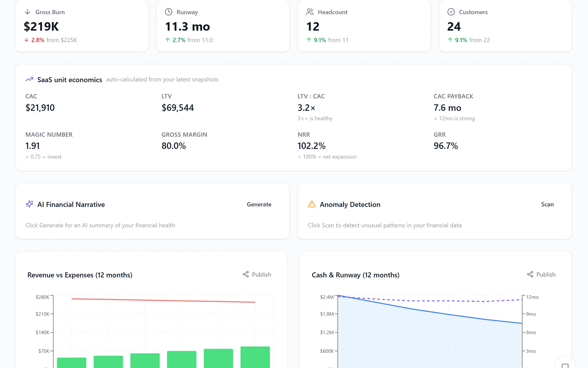Click the Anomaly Detection warning triangle icon
588x368 pixels.
pyautogui.click(x=312, y=204)
